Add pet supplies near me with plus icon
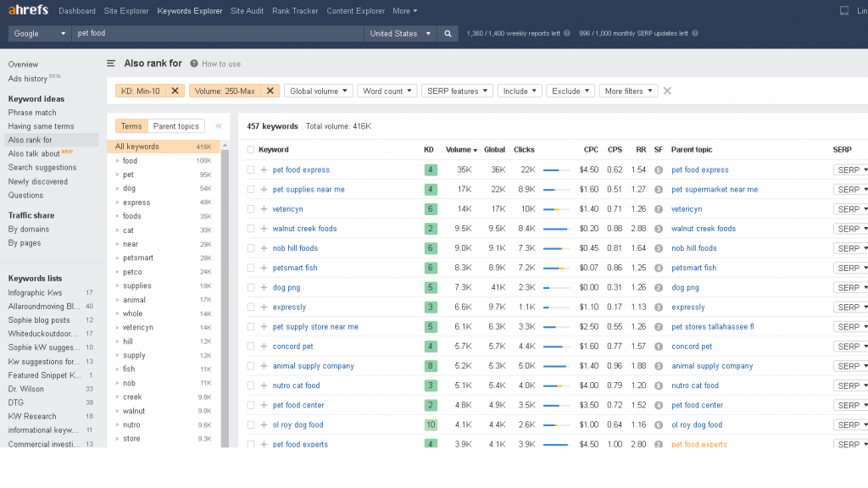 click(264, 189)
